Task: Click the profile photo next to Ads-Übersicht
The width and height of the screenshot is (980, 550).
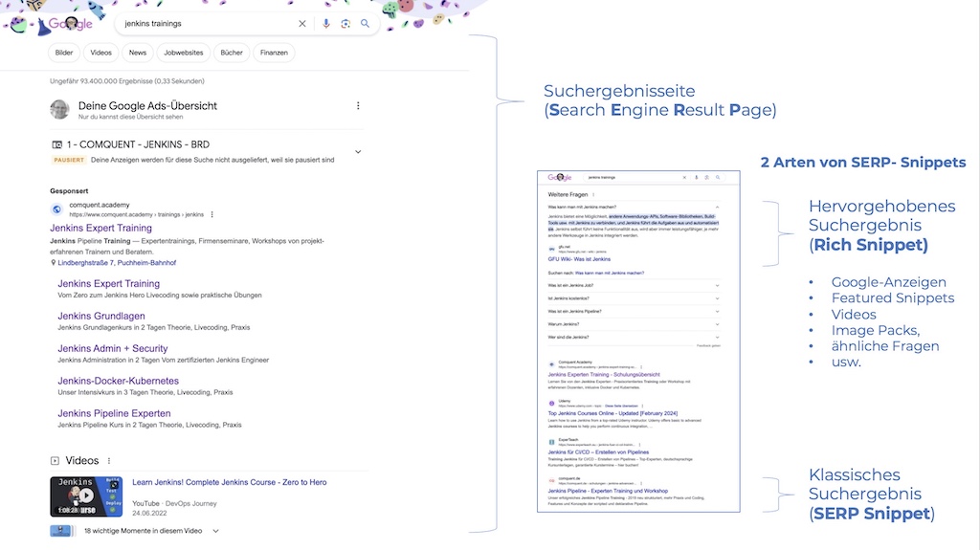Action: tap(60, 109)
